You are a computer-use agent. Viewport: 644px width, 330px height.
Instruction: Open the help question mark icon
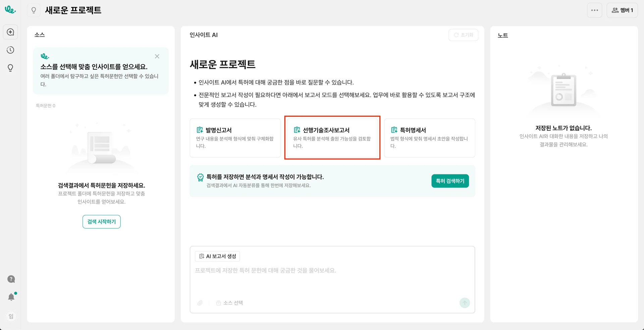point(11,279)
